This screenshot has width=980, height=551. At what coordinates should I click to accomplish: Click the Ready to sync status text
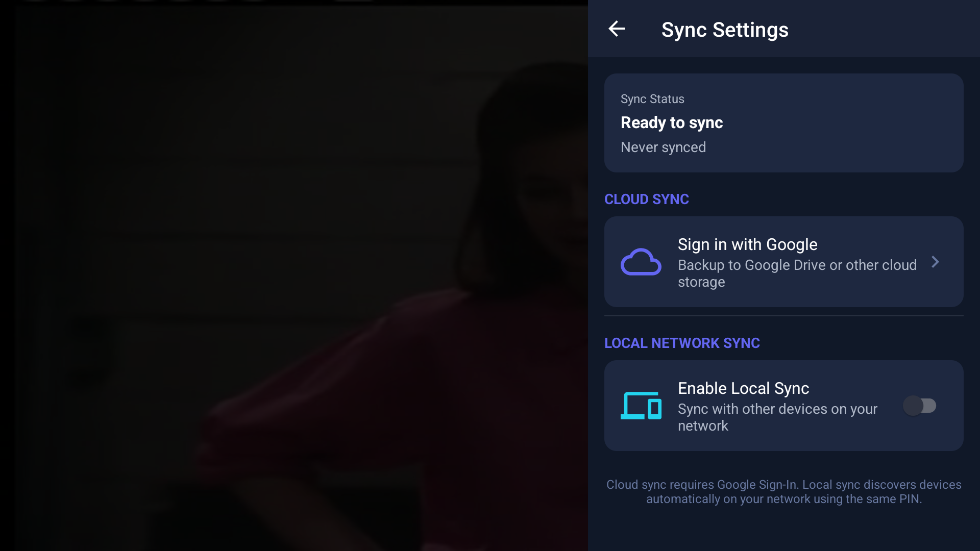pyautogui.click(x=672, y=122)
